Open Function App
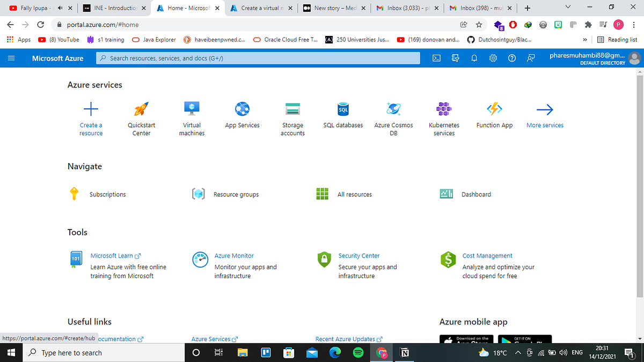Image resolution: width=644 pixels, height=362 pixels. [x=494, y=114]
